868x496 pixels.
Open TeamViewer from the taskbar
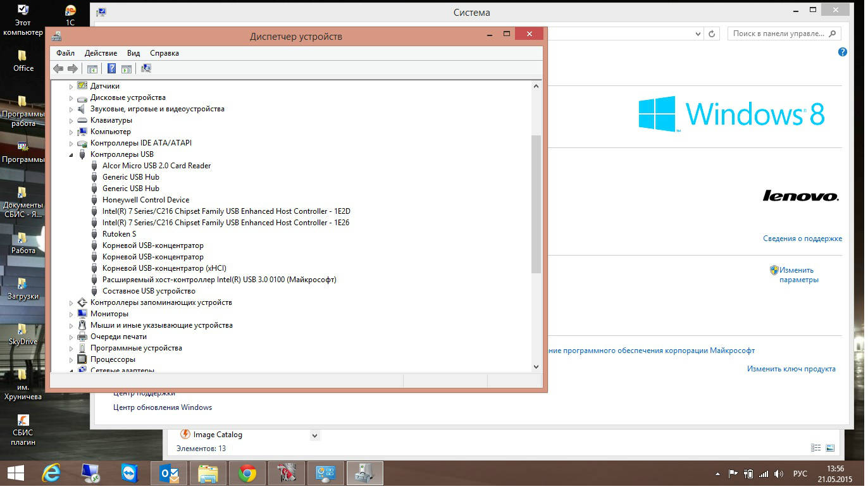[x=130, y=473]
